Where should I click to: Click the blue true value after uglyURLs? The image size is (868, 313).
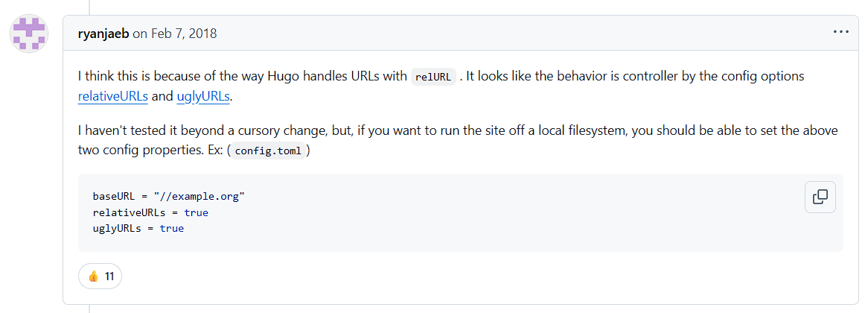172,228
